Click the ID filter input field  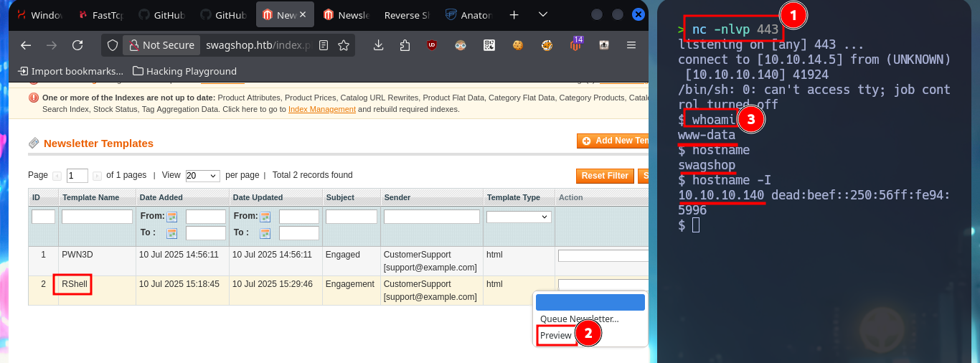click(x=43, y=217)
